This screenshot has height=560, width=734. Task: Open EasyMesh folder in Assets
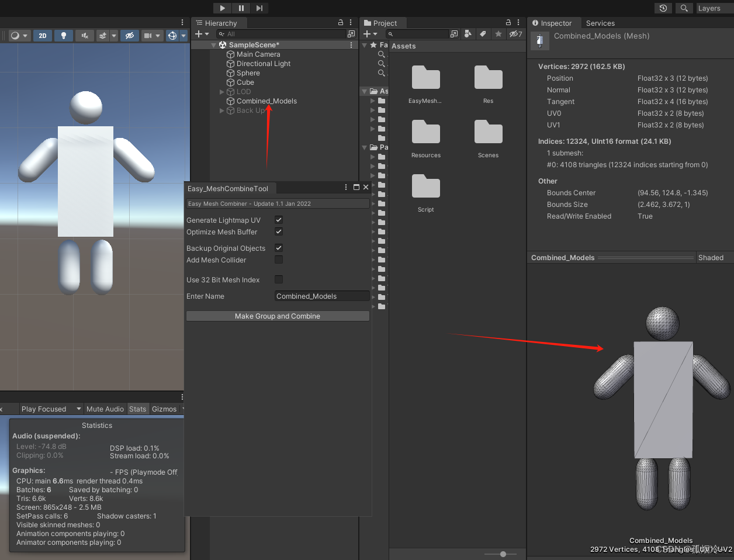(425, 85)
